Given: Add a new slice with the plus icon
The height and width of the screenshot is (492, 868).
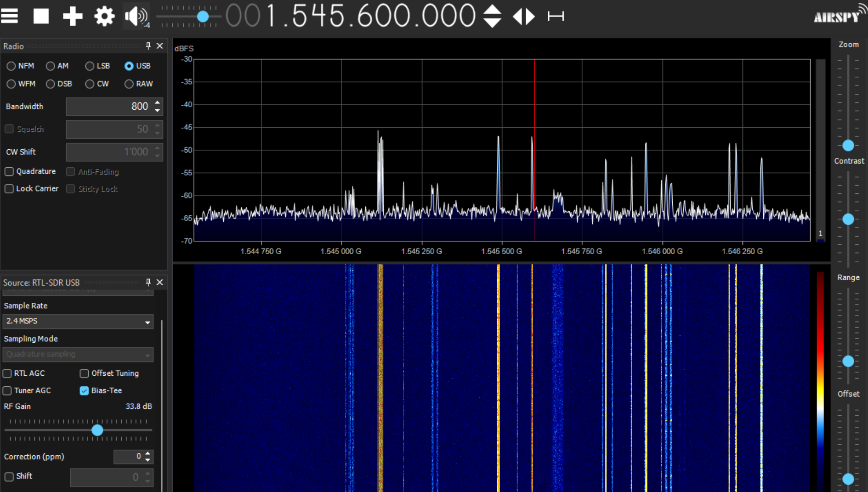Looking at the screenshot, I should (x=73, y=16).
